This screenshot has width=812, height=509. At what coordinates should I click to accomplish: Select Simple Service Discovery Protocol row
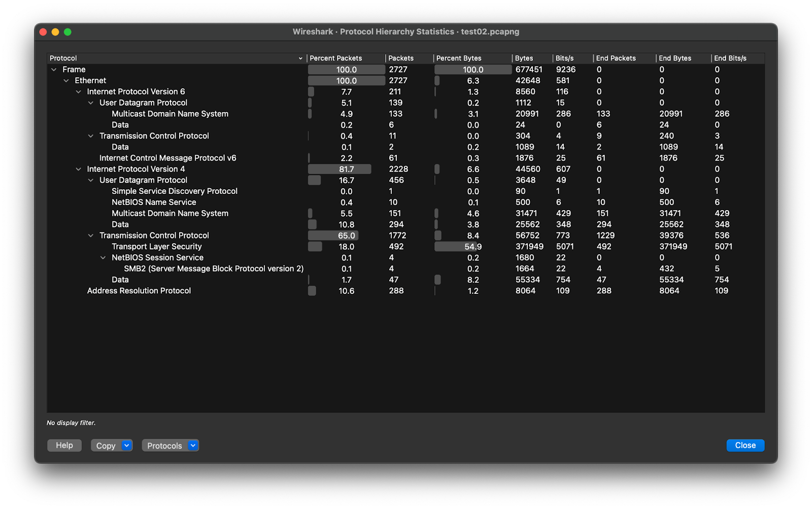[174, 191]
